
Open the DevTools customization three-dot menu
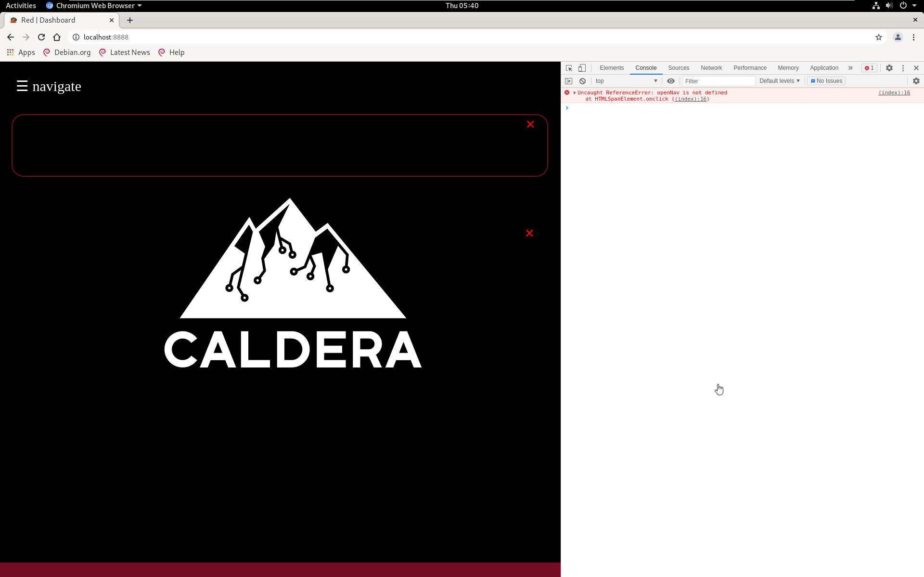point(903,68)
